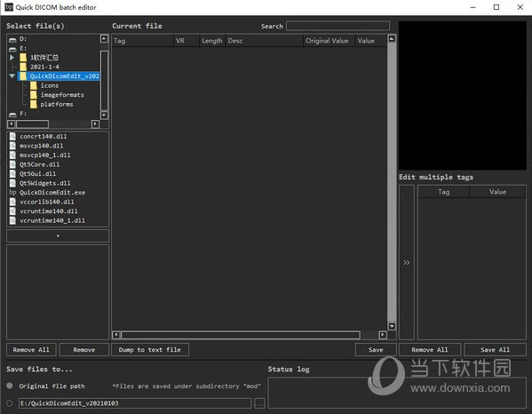532x414 pixels.
Task: Click the vcruntime140_1.dll file icon
Action: pyautogui.click(x=12, y=220)
